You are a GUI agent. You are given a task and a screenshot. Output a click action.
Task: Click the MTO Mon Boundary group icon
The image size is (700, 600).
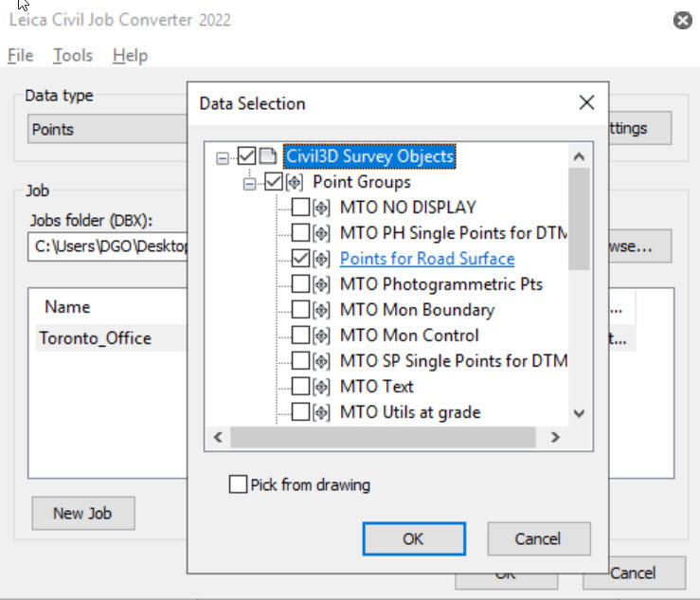(322, 309)
